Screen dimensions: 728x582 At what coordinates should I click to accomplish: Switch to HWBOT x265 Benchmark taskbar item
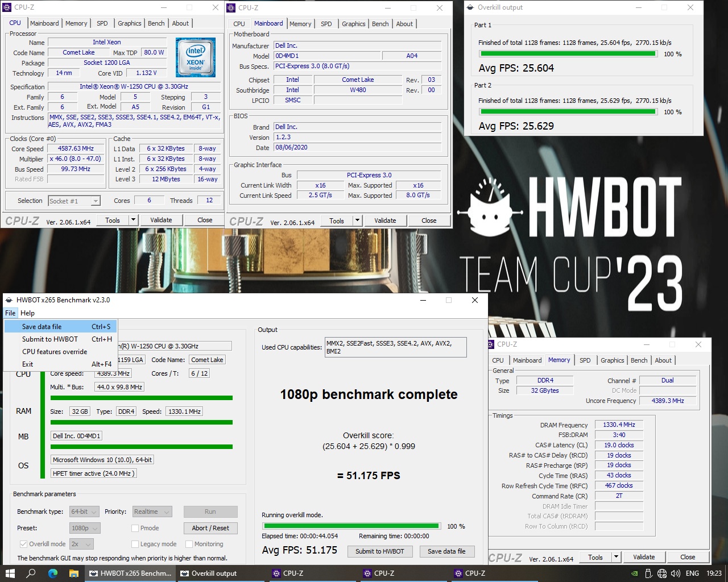click(130, 573)
